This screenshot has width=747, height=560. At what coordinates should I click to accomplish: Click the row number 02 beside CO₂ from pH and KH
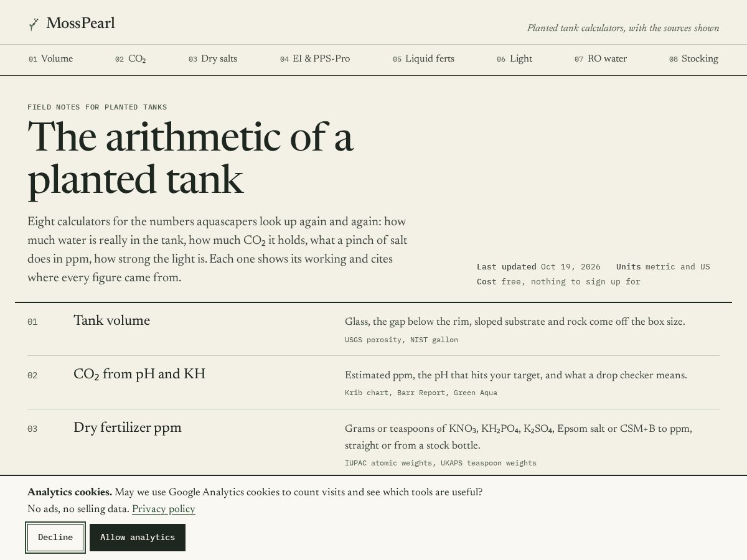click(x=32, y=375)
